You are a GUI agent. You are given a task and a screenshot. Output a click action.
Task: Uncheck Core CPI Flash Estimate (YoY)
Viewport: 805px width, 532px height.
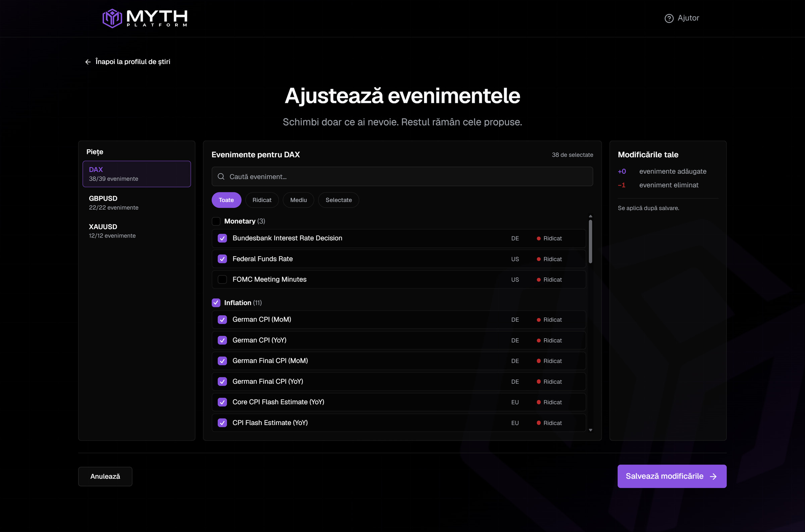(222, 402)
